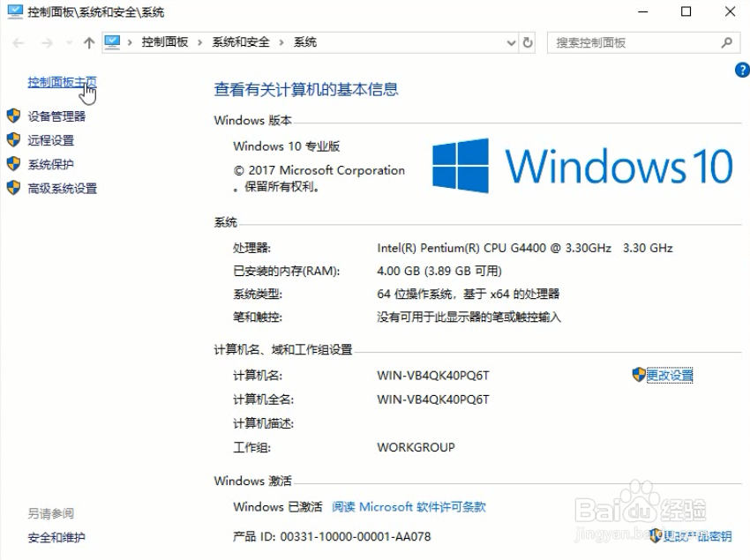The image size is (750, 560).
Task: Click the forward navigation arrow
Action: (x=47, y=43)
